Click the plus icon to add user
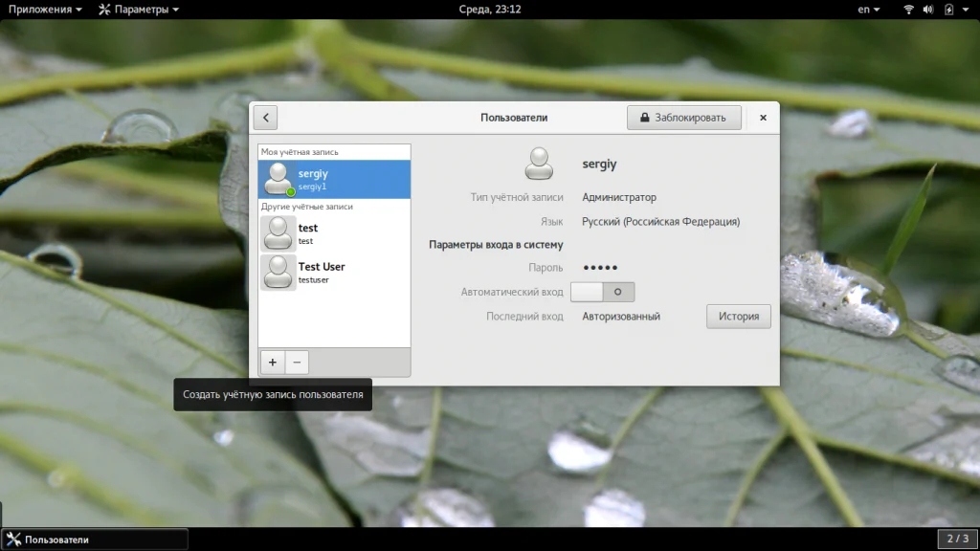Screen dimensions: 980x551 (273, 363)
